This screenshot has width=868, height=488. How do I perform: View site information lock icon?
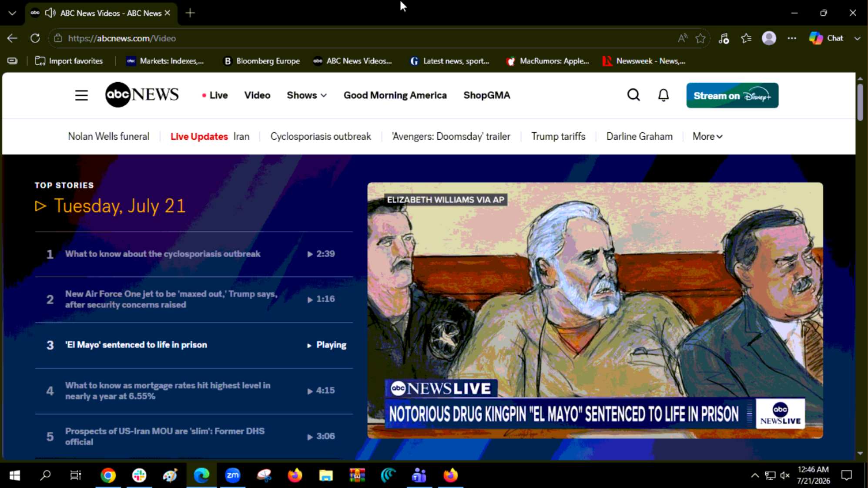click(x=58, y=38)
